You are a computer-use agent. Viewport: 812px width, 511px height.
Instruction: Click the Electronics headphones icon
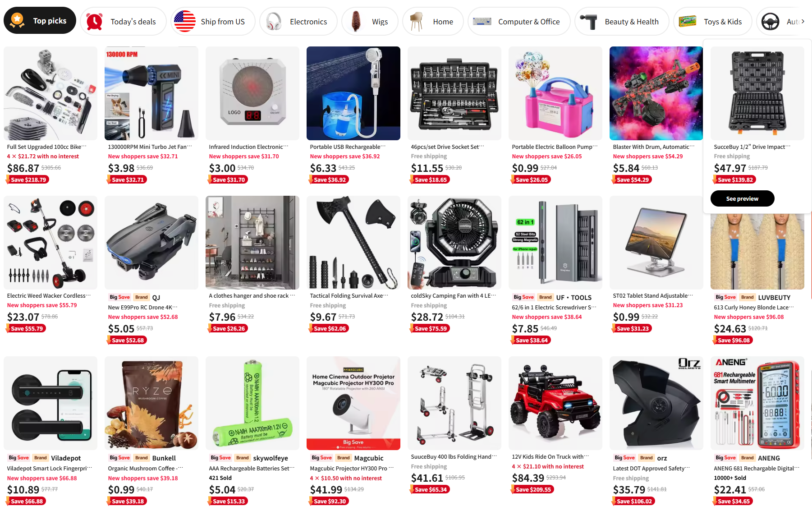coord(274,21)
